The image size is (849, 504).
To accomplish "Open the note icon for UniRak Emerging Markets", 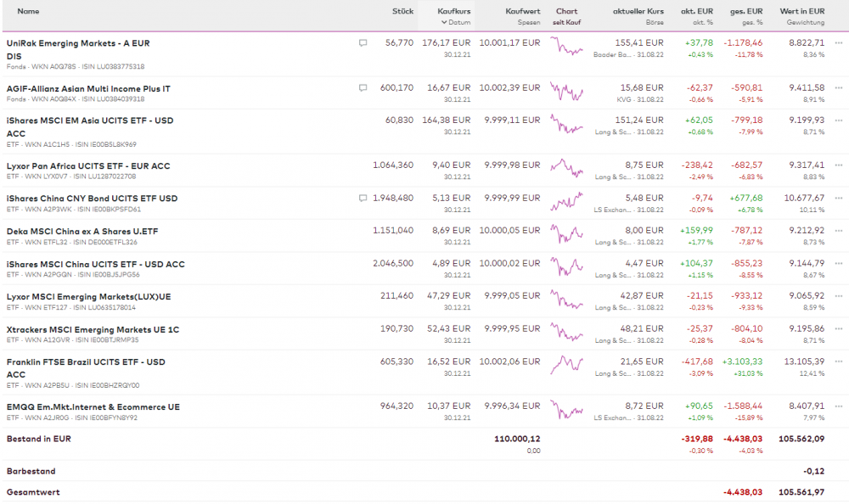I will (363, 42).
